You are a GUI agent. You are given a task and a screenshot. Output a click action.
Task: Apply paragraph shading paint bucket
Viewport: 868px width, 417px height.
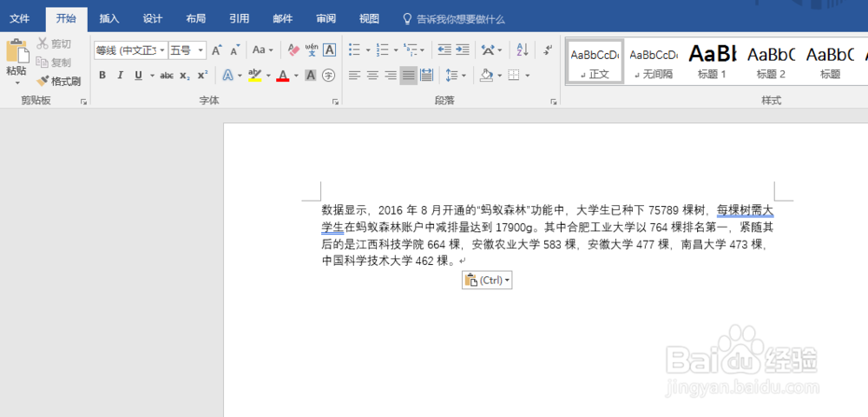click(x=487, y=76)
